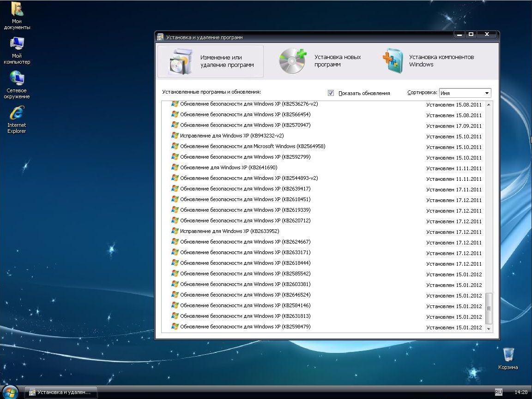Uncheck the Show updates checkbox

tap(331, 93)
